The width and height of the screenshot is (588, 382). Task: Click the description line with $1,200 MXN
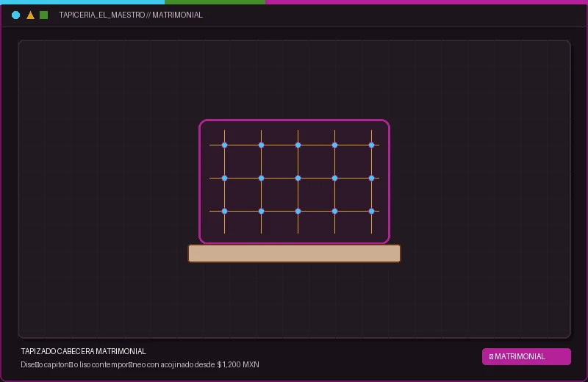pyautogui.click(x=140, y=364)
